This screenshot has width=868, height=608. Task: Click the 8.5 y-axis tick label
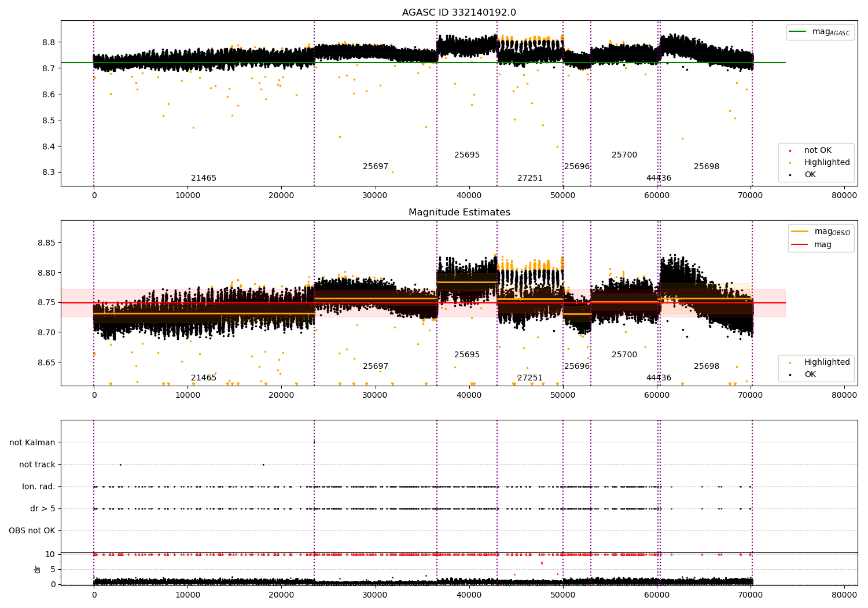[x=49, y=120]
